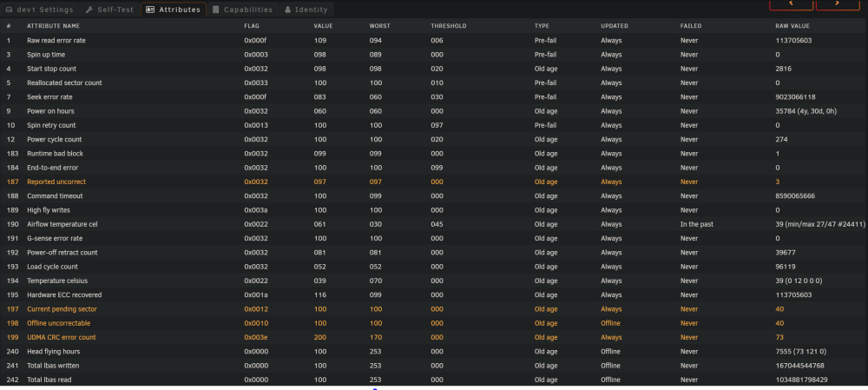Select the Airflow temperature cel attribute name
Screen dimensions: 868x390
click(62, 224)
